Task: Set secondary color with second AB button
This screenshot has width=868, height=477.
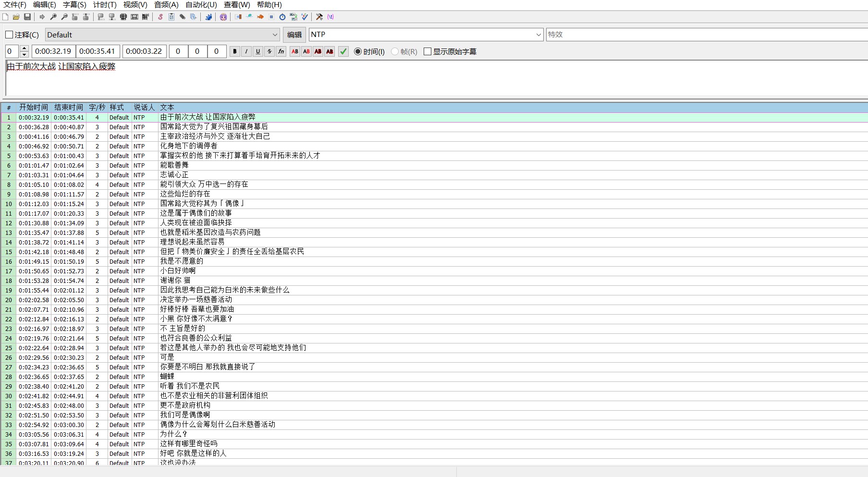Action: coord(306,51)
